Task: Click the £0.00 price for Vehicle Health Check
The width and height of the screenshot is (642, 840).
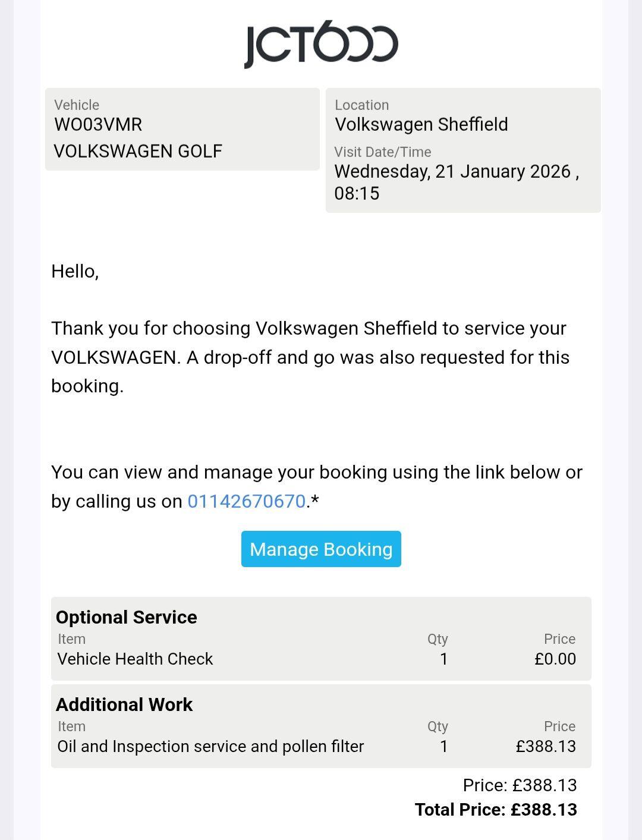Action: [557, 659]
